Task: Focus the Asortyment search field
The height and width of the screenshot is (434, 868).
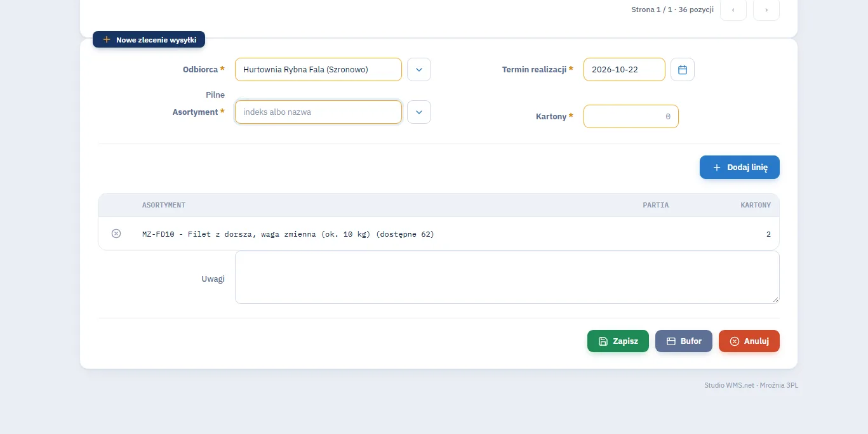Action: (x=318, y=112)
